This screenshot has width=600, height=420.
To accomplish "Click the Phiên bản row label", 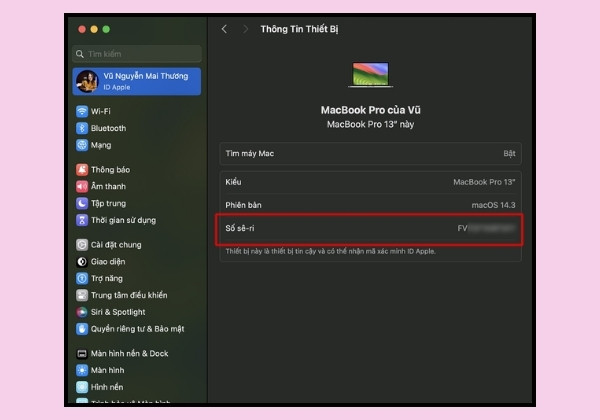I will 243,205.
